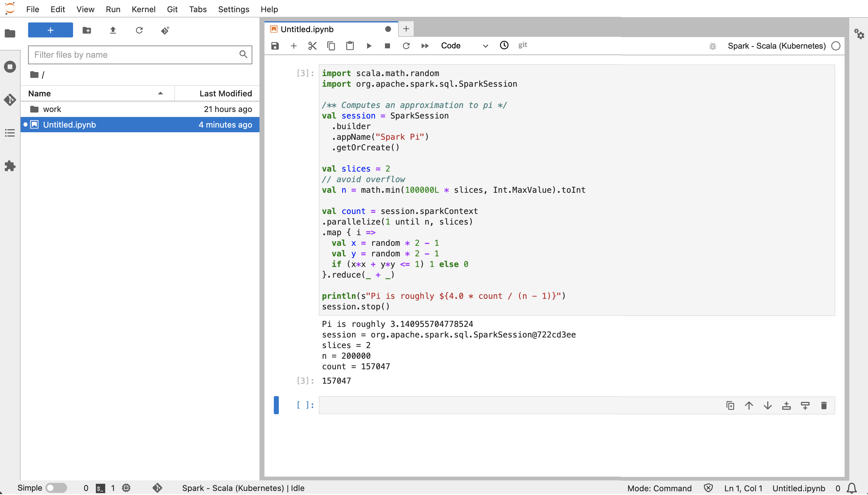The height and width of the screenshot is (495, 868).
Task: Click the Untitled.ipynb file in sidebar
Action: click(69, 124)
